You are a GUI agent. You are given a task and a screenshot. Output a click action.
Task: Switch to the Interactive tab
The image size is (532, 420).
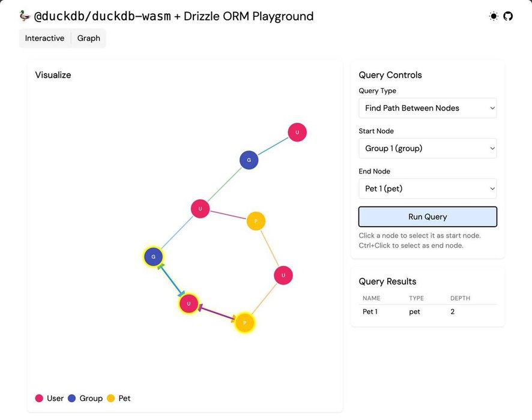click(x=44, y=38)
